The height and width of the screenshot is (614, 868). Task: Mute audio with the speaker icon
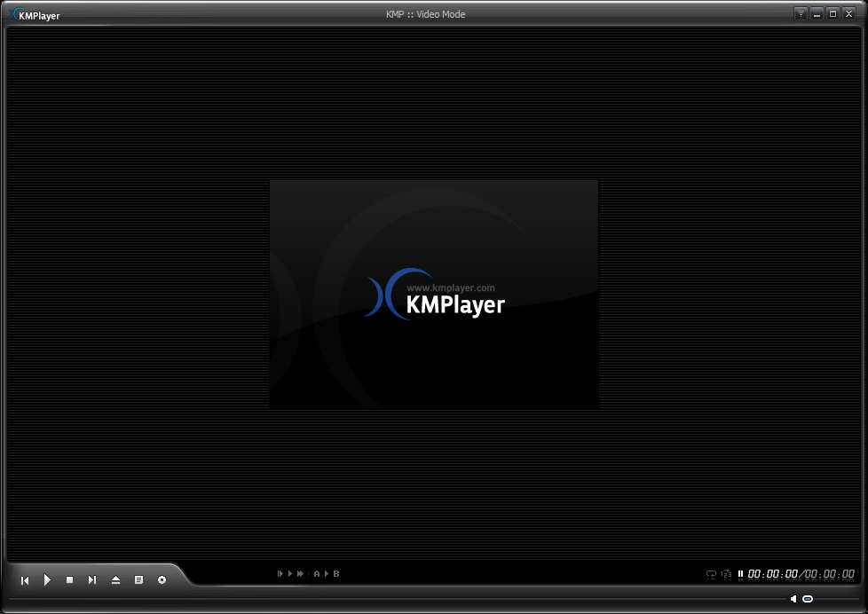[x=793, y=599]
